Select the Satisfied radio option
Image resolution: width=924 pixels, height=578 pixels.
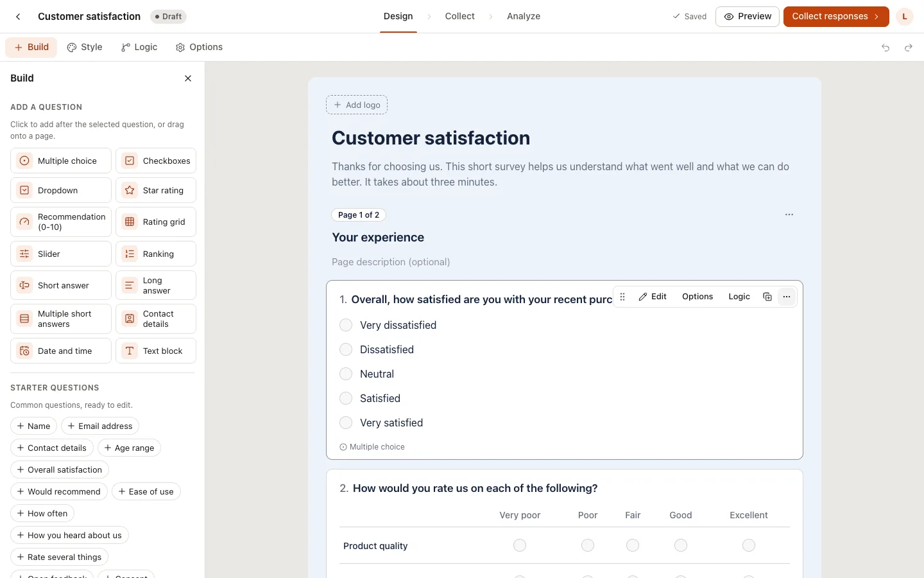tap(346, 398)
